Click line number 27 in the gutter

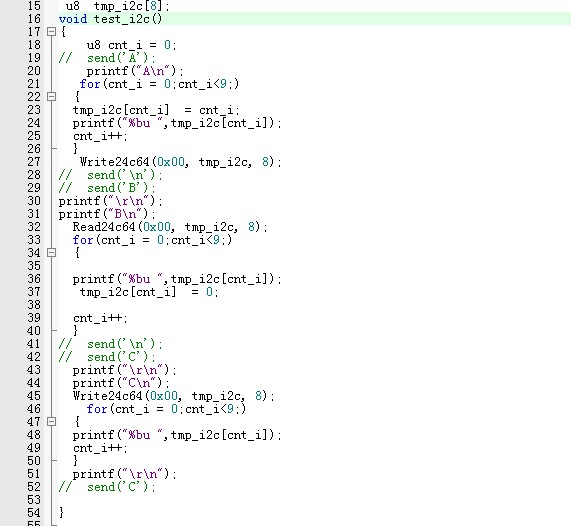(34, 162)
